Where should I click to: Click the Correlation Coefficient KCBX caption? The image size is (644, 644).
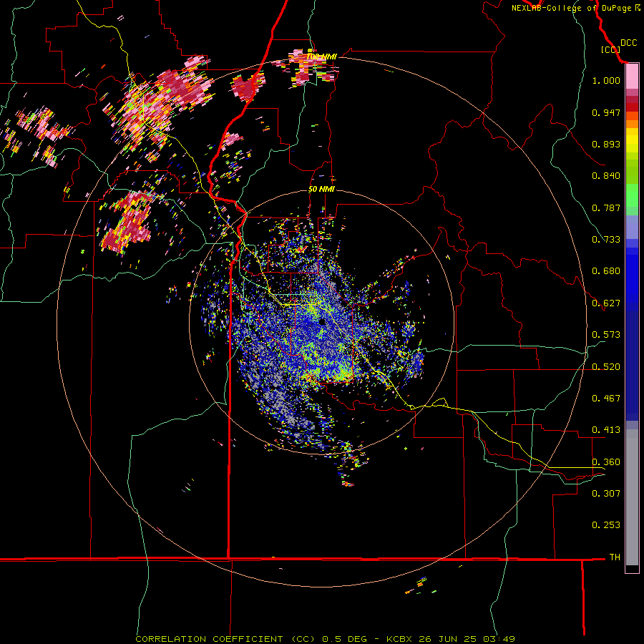click(x=325, y=639)
